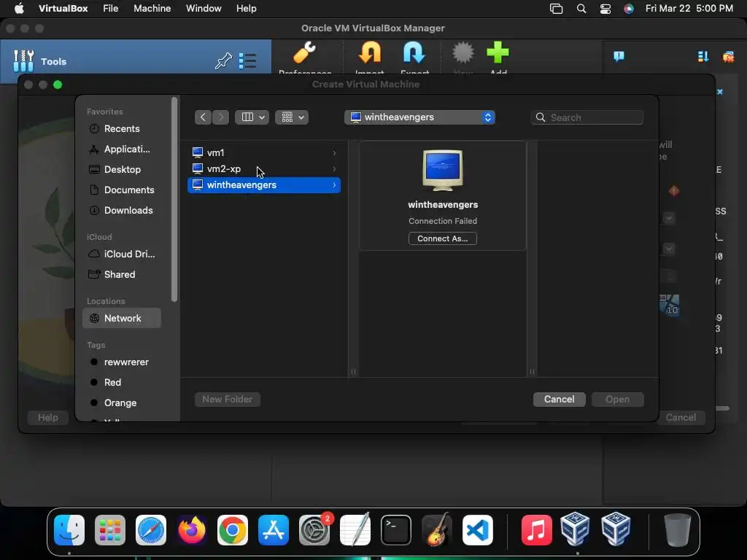Expand vm1 network computer chevron
Viewport: 747px width, 560px height.
(x=334, y=153)
